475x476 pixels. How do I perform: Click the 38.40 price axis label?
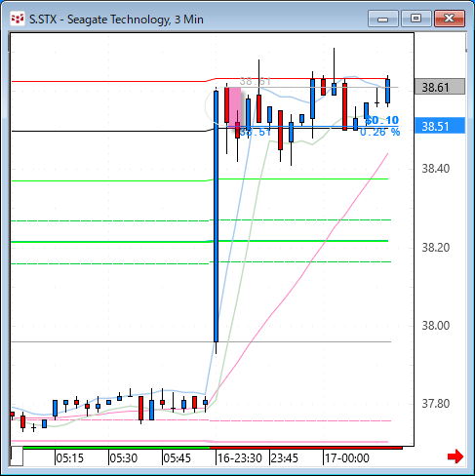[436, 169]
